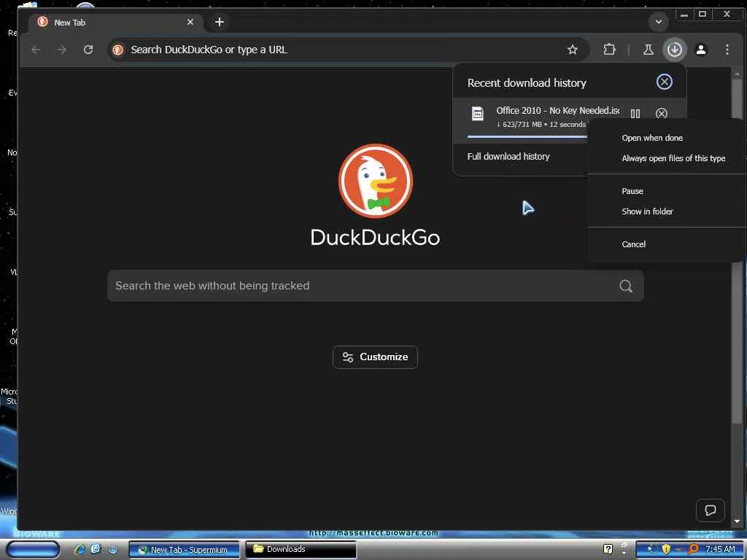
Task: Close the Recent download history popup
Action: pos(664,82)
